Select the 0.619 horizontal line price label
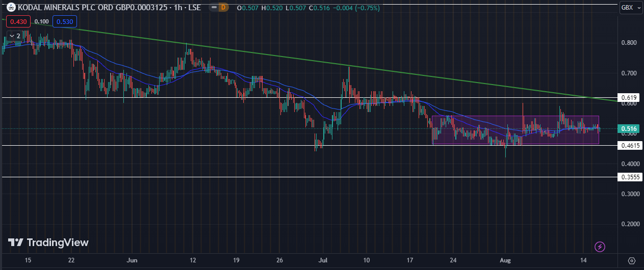The image size is (644, 270). [x=630, y=97]
